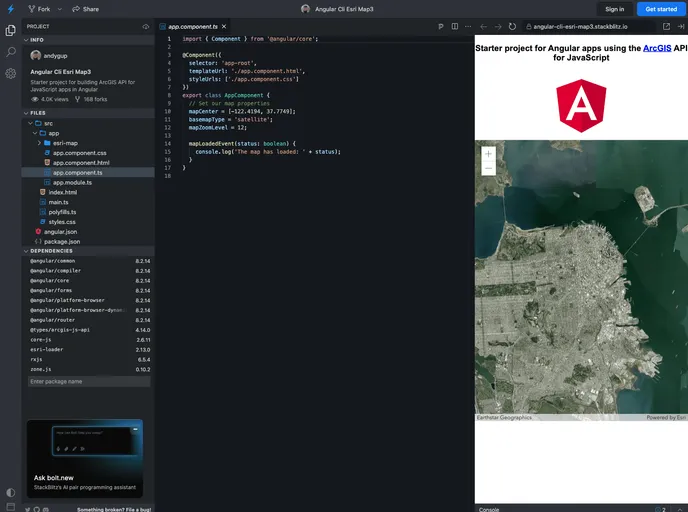Screen dimensions: 688x512
Task: Click the GitHub icon in the footer
Action: (x=37, y=509)
